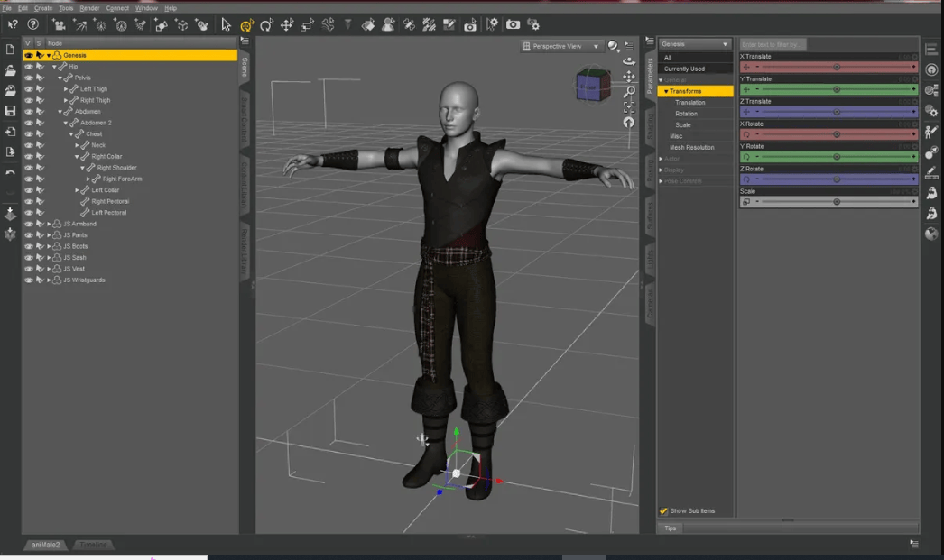Click the Render camera icon
This screenshot has height=560, width=944.
coord(513,24)
